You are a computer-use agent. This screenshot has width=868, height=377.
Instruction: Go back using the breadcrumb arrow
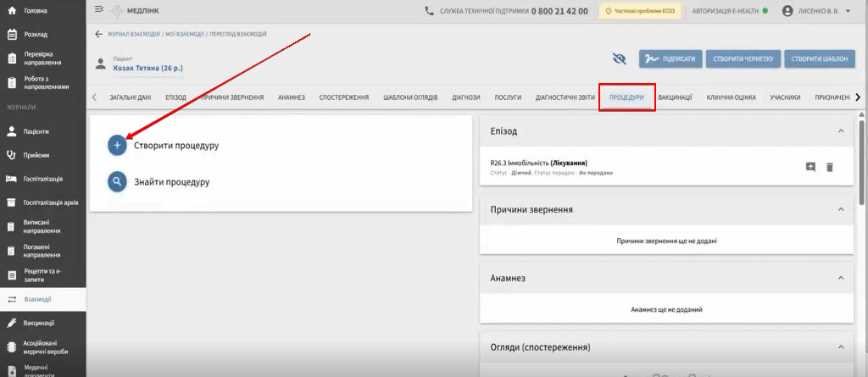coord(98,35)
